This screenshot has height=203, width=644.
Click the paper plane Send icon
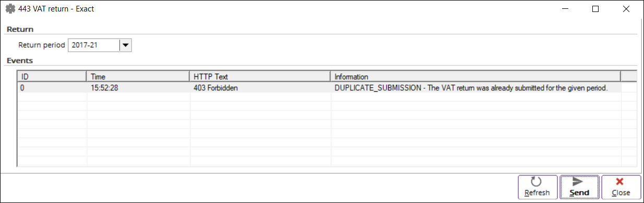(578, 182)
